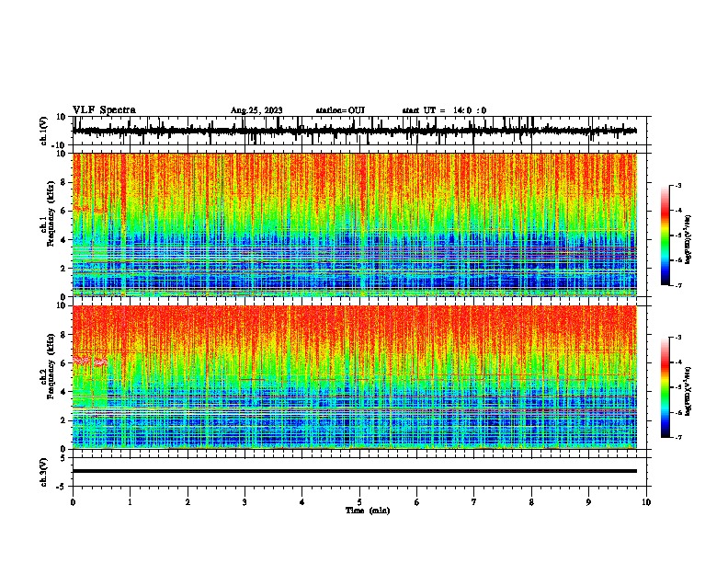This screenshot has height=563, width=728.
Task: Click time axis tick label '8'
Action: click(531, 502)
